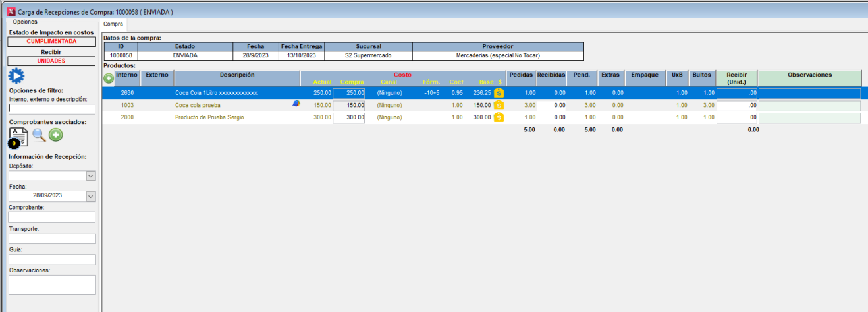This screenshot has width=868, height=312.
Task: Click yellow price tag on Producto de Prueba Sergio row
Action: click(499, 117)
